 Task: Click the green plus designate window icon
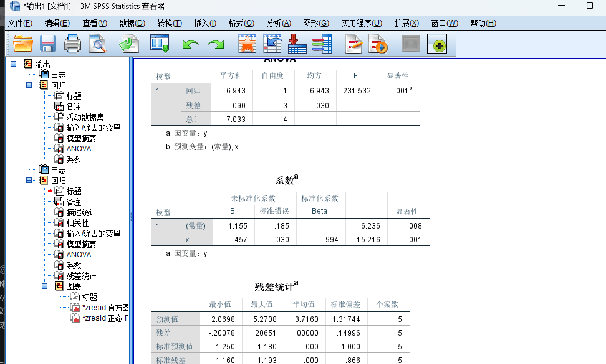437,44
